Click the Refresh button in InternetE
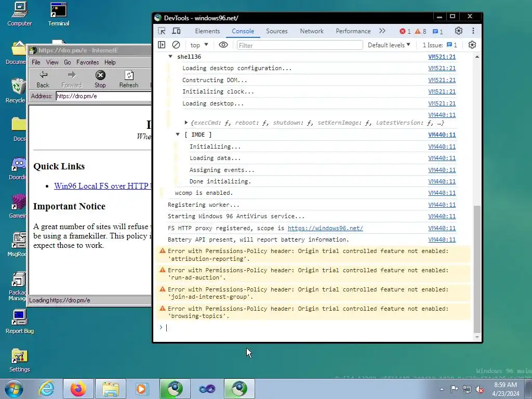 pos(129,79)
